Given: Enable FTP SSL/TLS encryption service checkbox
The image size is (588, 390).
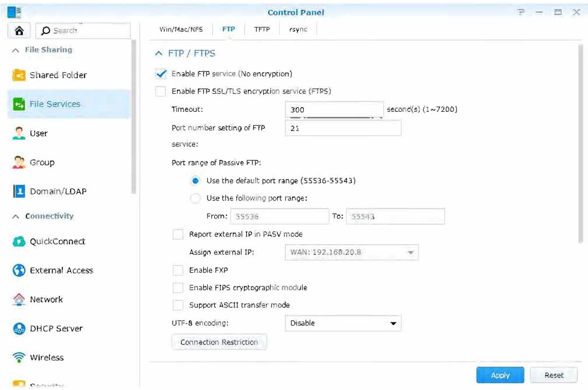Looking at the screenshot, I should [161, 92].
